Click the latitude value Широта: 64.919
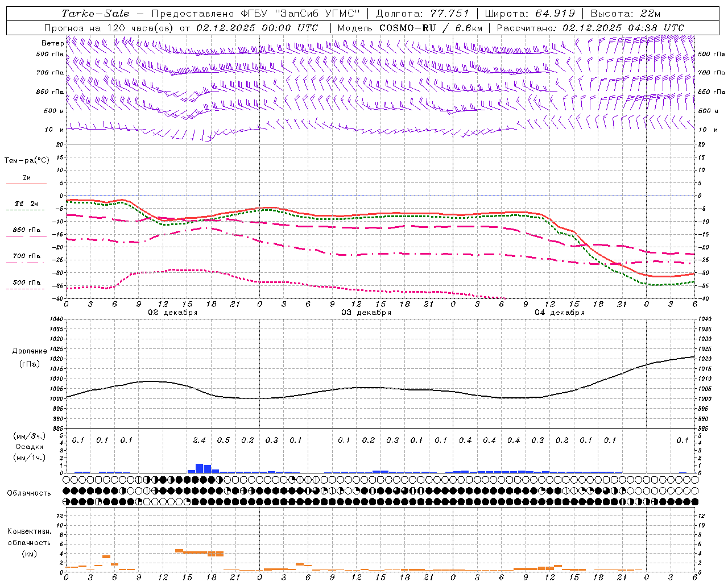The height and width of the screenshot is (582, 728). [530, 14]
